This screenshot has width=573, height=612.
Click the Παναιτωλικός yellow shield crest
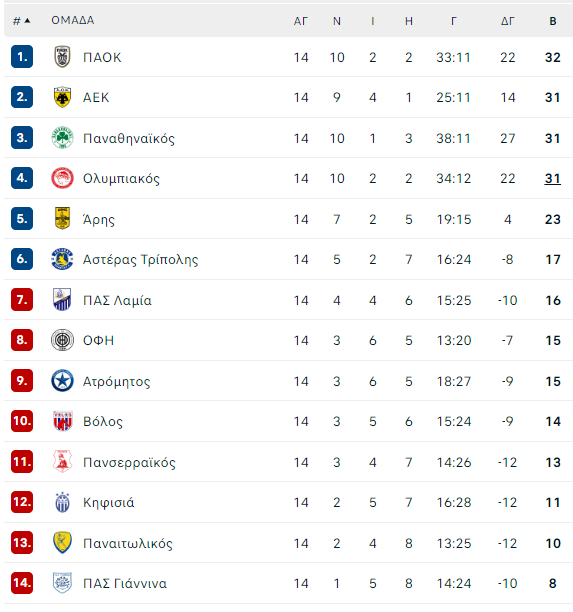(62, 543)
